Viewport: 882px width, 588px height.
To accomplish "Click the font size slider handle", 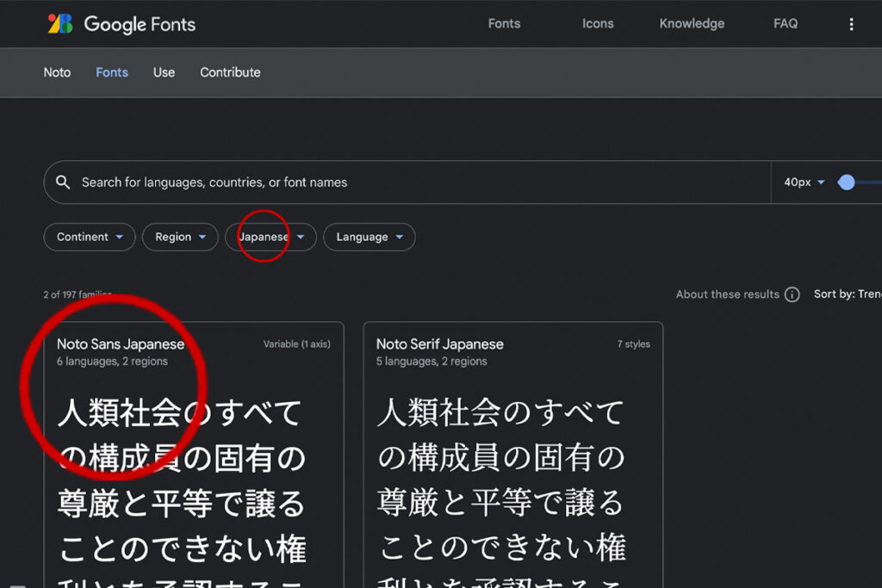I will (x=846, y=183).
